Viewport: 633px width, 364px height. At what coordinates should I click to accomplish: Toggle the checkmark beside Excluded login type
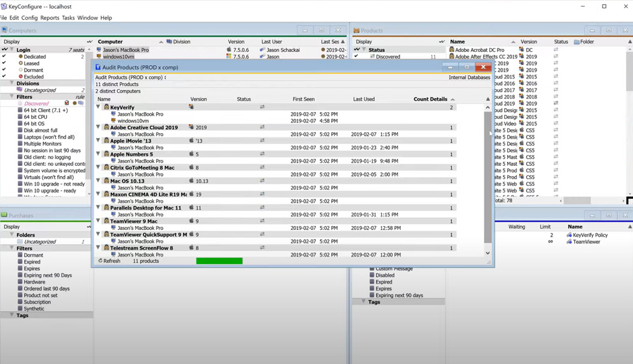pos(4,76)
